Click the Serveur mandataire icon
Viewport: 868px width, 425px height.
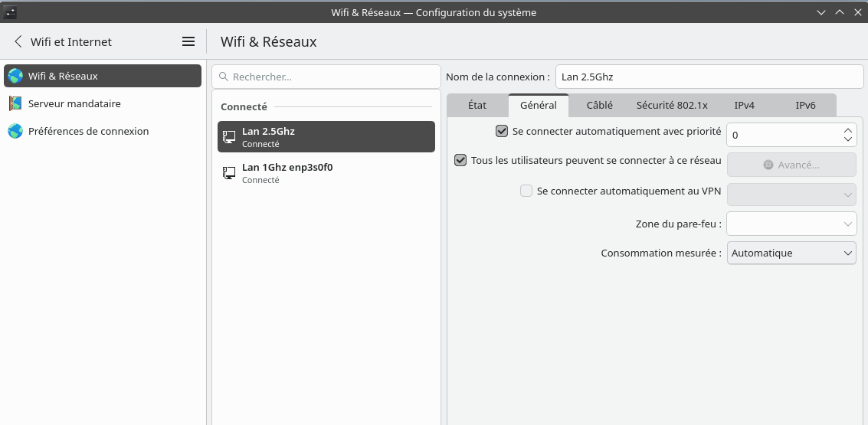[15, 103]
